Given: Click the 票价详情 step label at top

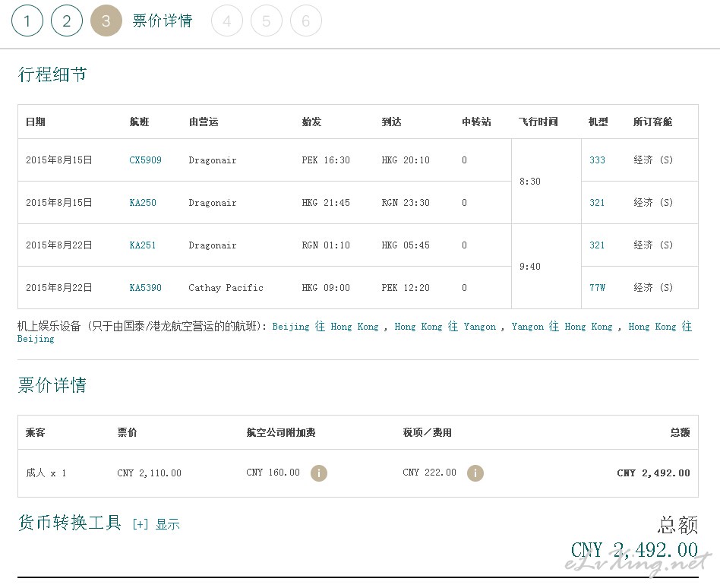Looking at the screenshot, I should click(163, 21).
